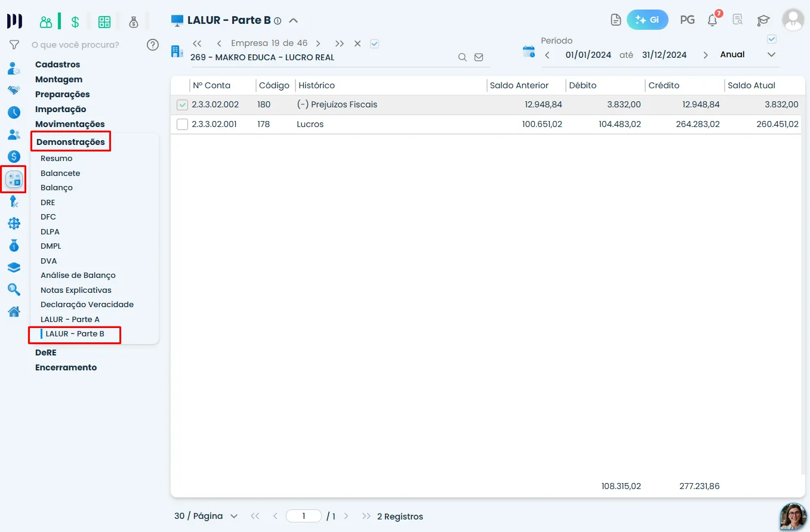The height and width of the screenshot is (532, 810).
Task: Click the search field 'O que você procura?'
Action: (x=75, y=45)
